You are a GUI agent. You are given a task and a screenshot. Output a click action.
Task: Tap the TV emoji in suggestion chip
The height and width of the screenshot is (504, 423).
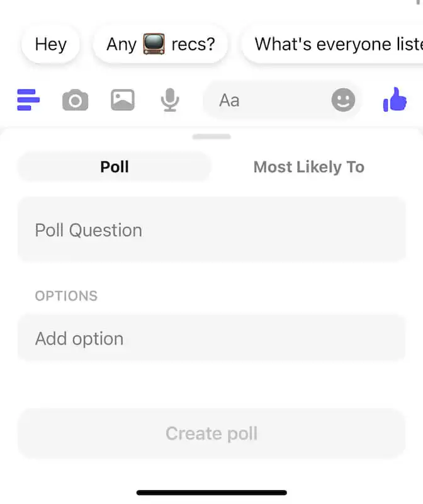(154, 44)
